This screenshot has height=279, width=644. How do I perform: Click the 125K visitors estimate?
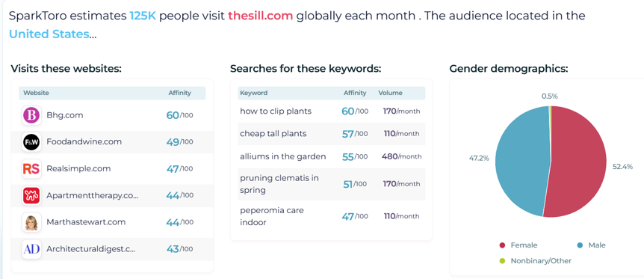[x=143, y=16]
